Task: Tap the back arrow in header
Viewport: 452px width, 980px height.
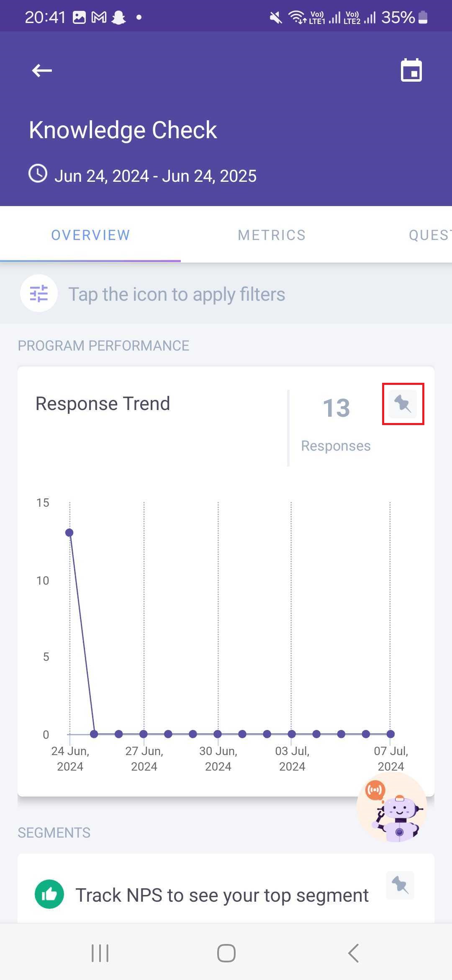Action: point(42,70)
